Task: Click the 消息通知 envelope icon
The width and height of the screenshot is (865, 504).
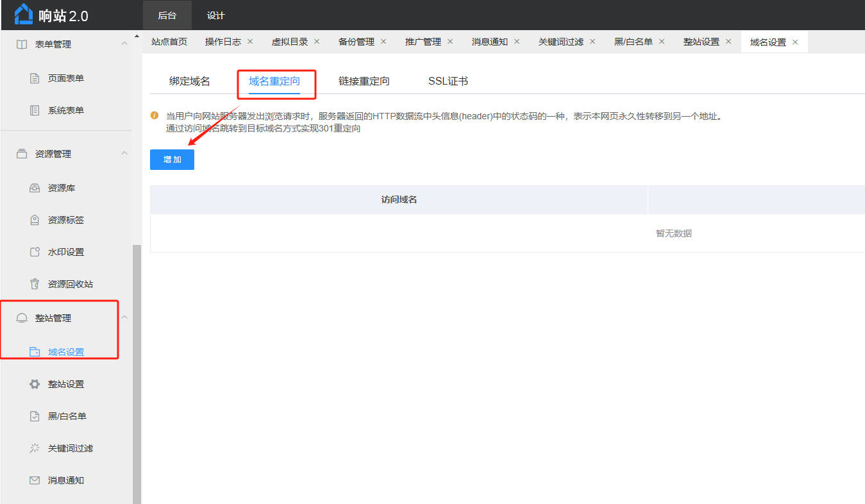Action: click(x=35, y=480)
